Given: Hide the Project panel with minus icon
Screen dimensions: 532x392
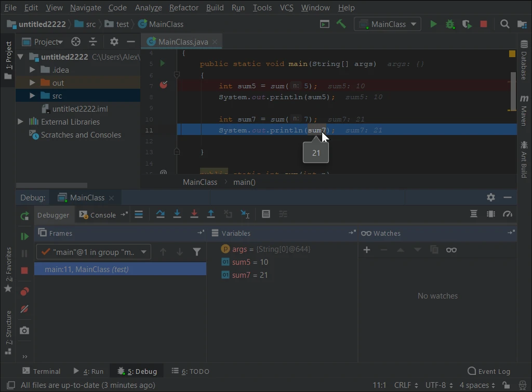Looking at the screenshot, I should click(130, 42).
